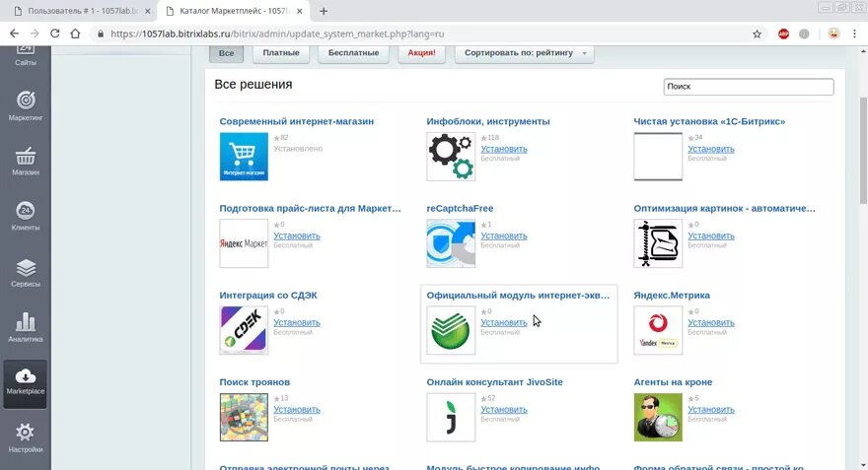868x470 pixels.
Task: Click the browser forward arrow
Action: click(35, 34)
